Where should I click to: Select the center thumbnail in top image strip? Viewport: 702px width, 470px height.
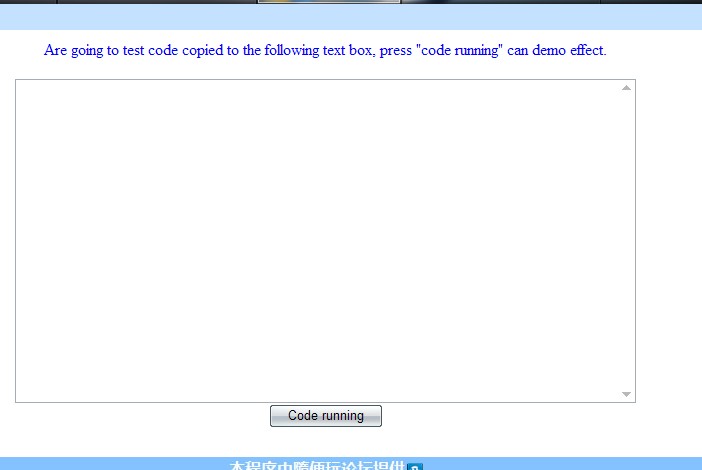click(329, 2)
